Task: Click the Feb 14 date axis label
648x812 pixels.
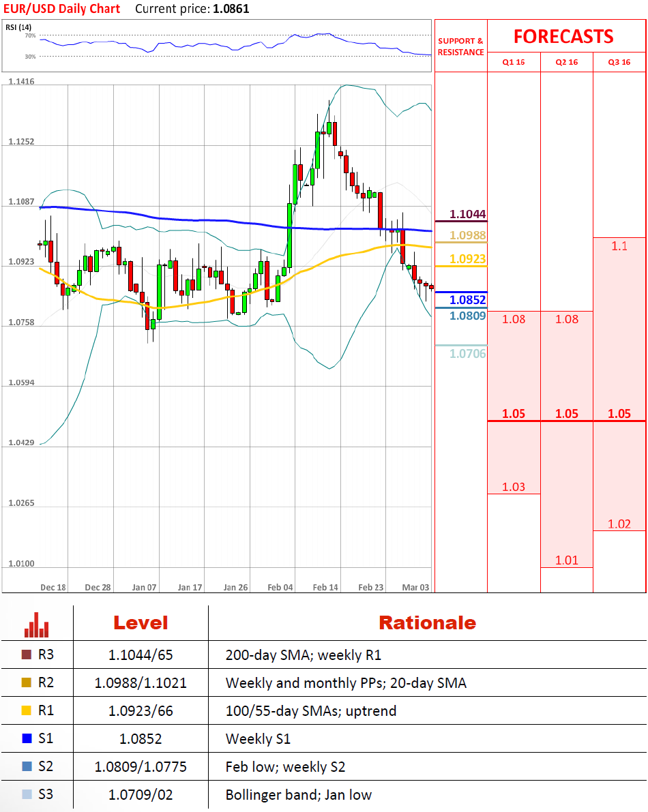Action: pyautogui.click(x=325, y=587)
